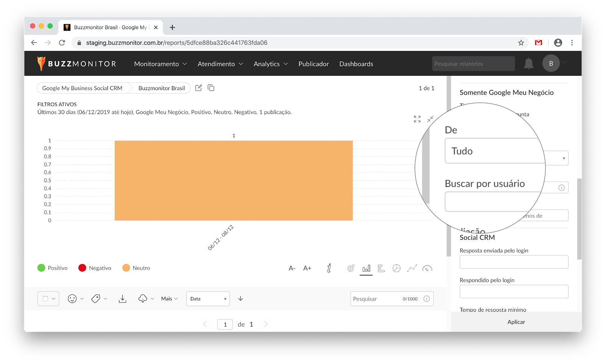The height and width of the screenshot is (364, 606).
Task: Go to Dashboards in top navigation
Action: (x=356, y=64)
